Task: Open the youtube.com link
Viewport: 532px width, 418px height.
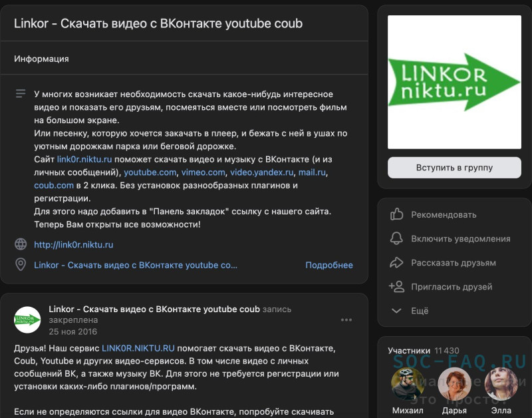Action: [x=150, y=172]
